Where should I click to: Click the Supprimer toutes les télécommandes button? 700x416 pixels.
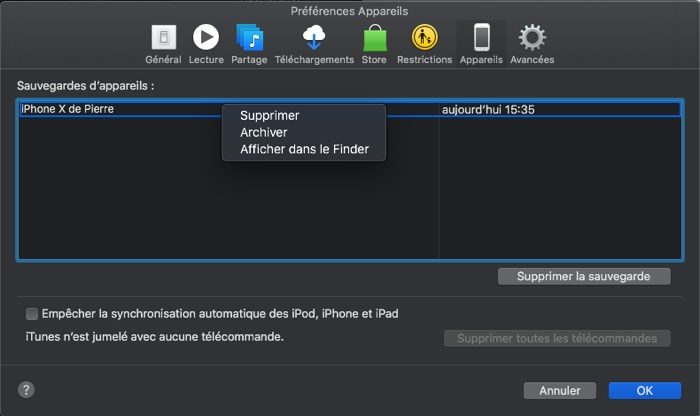point(557,338)
